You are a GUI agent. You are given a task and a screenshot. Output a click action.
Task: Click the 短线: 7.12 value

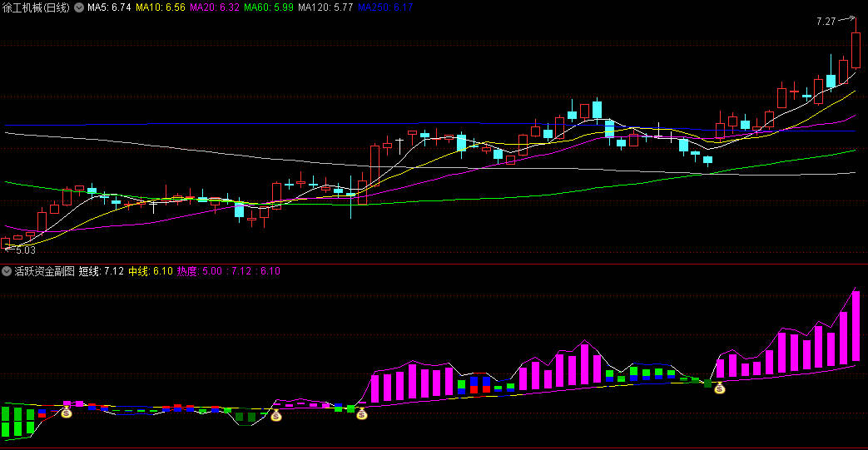(102, 271)
